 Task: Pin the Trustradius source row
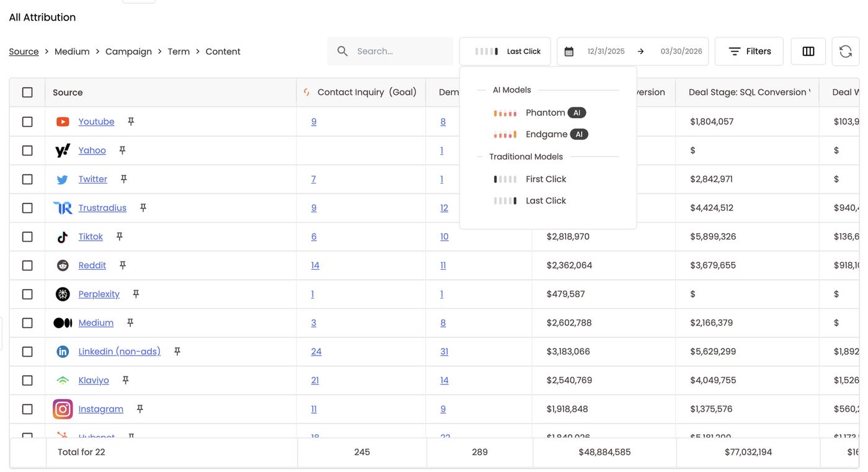click(x=143, y=208)
